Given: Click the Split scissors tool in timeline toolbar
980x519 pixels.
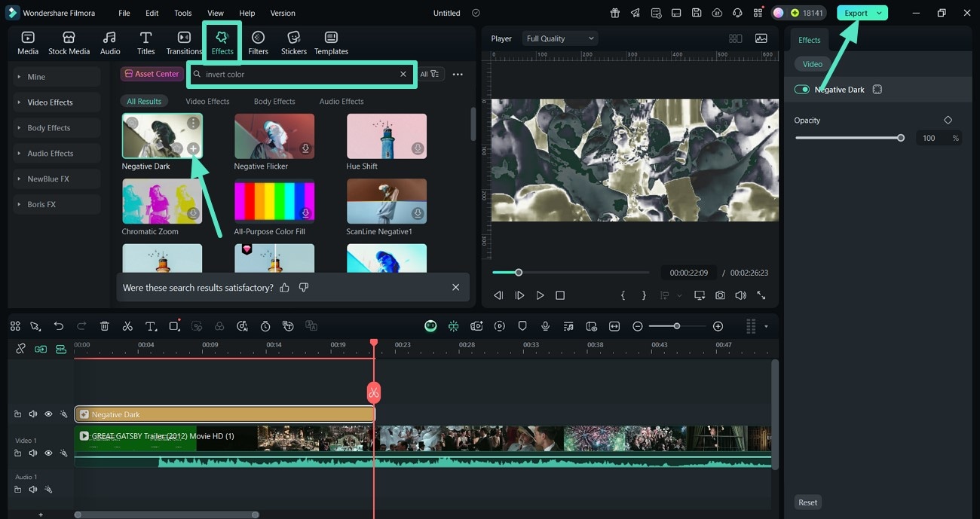Looking at the screenshot, I should (x=127, y=326).
